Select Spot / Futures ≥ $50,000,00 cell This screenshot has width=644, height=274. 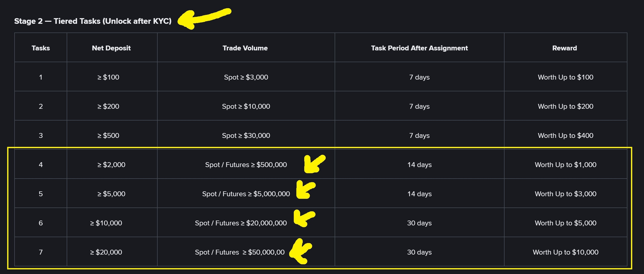point(240,252)
